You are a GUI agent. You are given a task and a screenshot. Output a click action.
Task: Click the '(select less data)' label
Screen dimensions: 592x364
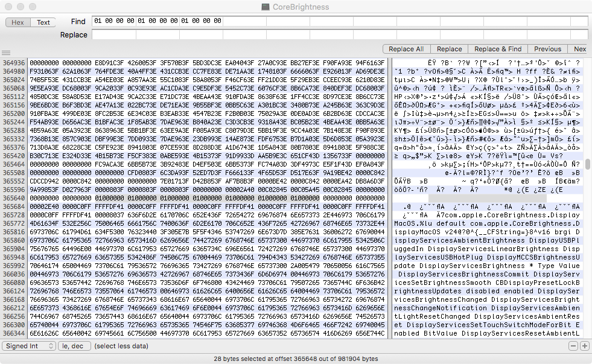pos(121,346)
